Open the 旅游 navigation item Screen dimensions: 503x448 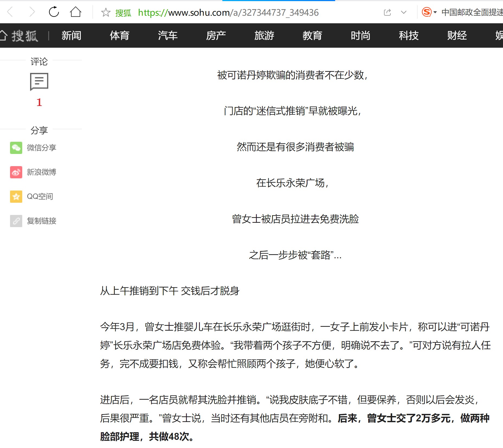[264, 36]
